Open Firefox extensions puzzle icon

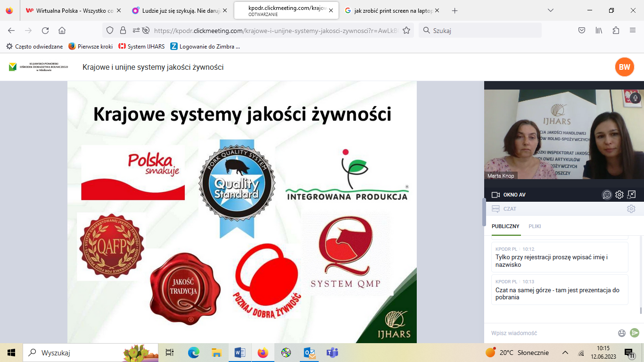pyautogui.click(x=616, y=31)
